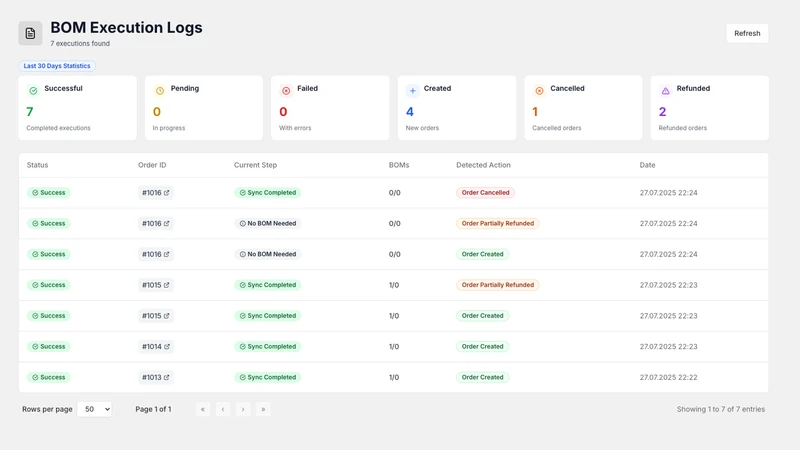The height and width of the screenshot is (450, 800).
Task: Click Refunded orders caption
Action: point(683,128)
